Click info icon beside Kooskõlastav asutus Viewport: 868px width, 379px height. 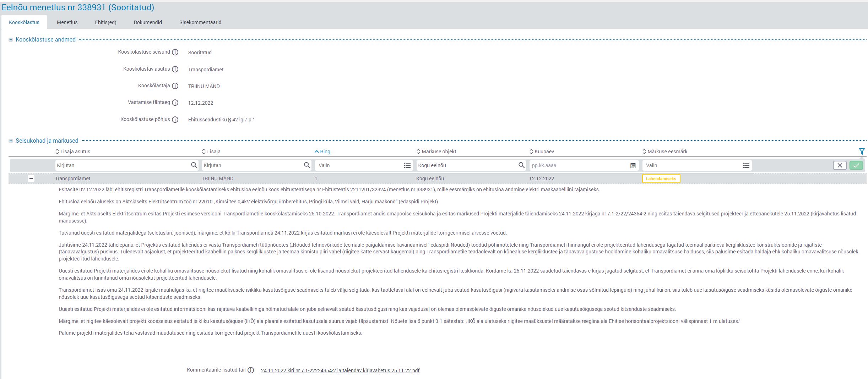pos(175,69)
